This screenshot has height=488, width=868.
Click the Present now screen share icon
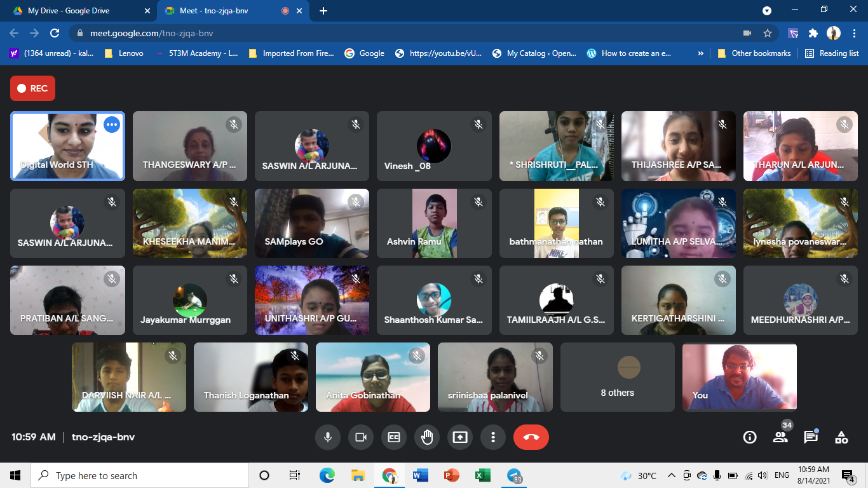(460, 437)
